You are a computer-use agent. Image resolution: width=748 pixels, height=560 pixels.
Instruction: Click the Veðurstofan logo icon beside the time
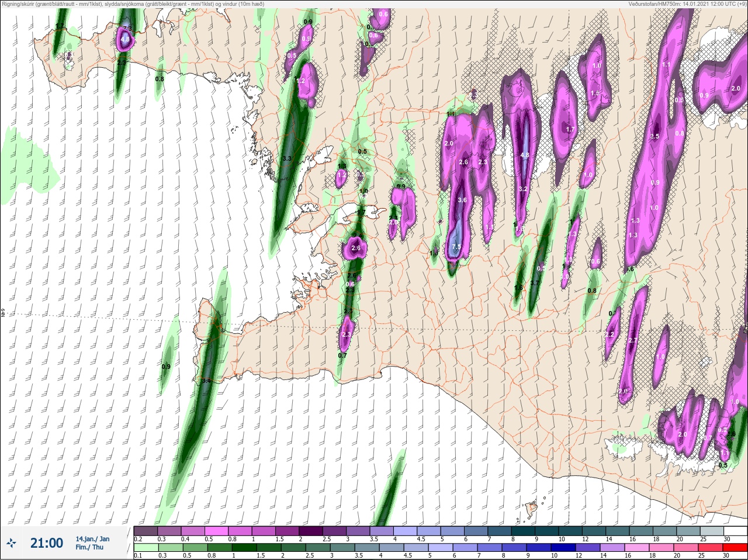coord(11,543)
